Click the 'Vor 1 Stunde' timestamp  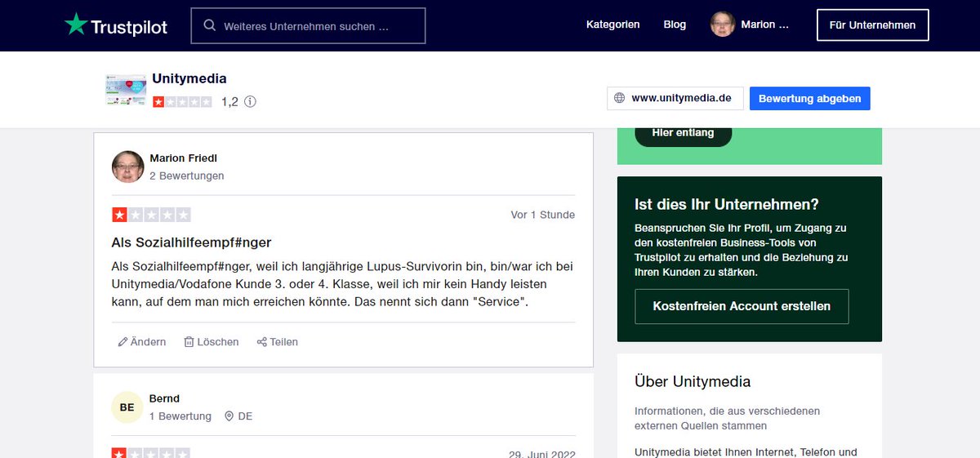(x=543, y=216)
